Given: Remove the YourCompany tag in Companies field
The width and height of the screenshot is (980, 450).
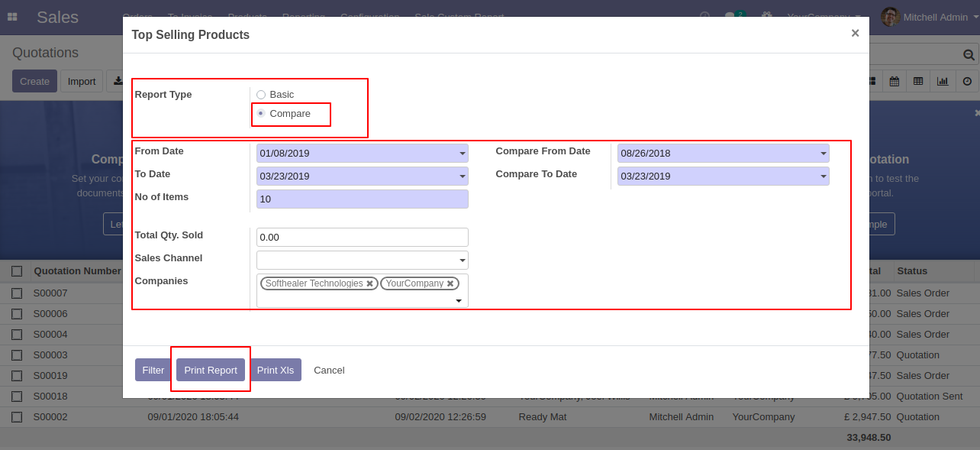Looking at the screenshot, I should click(450, 283).
